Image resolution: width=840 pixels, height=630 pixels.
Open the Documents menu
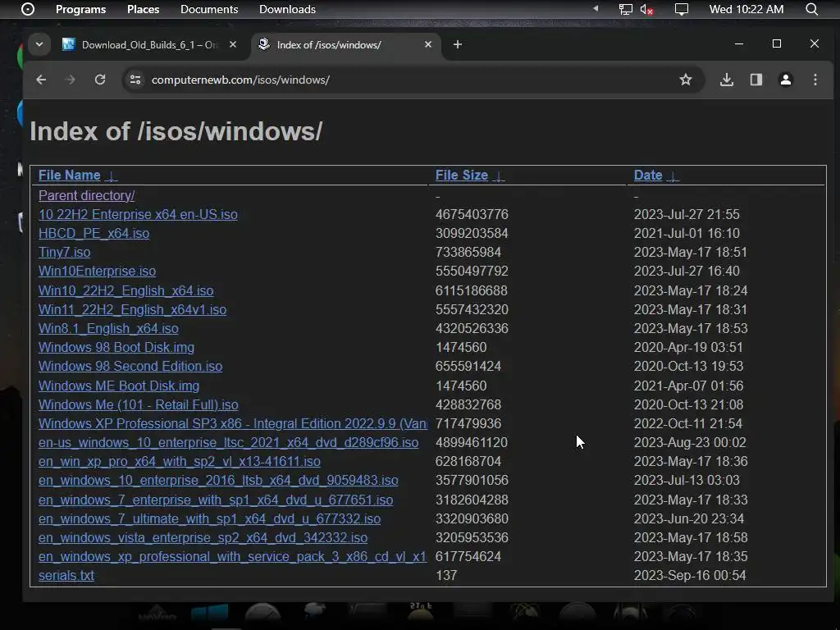pos(209,9)
